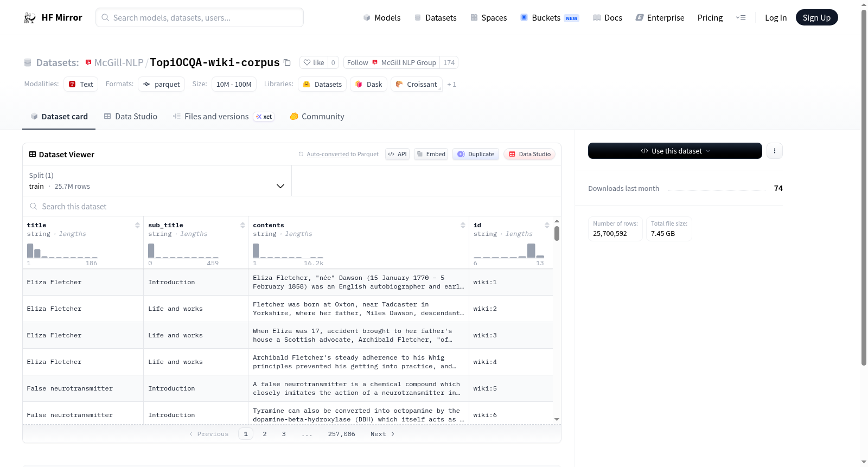Click the Embed button

[x=431, y=154]
